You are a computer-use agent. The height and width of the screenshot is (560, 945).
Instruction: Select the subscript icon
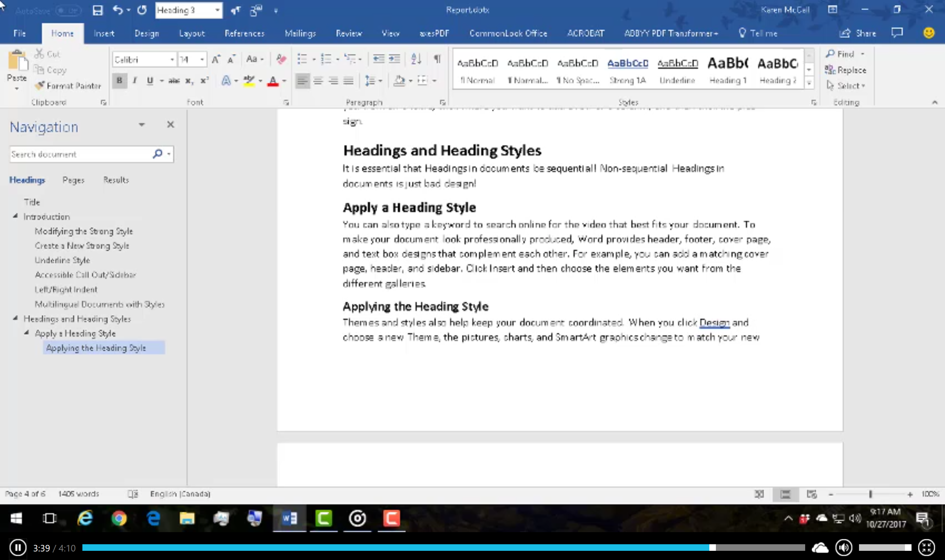click(x=188, y=80)
